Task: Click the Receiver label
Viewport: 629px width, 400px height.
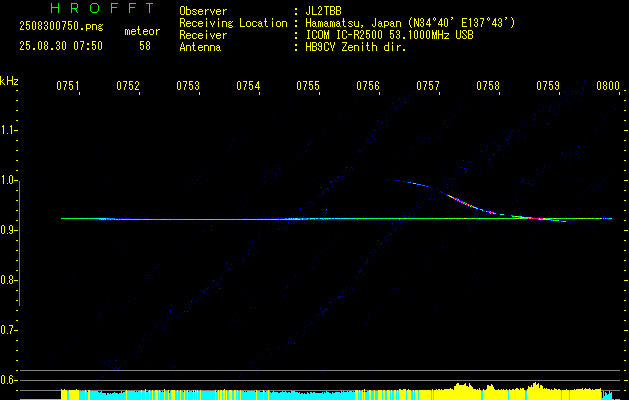Action: coord(203,35)
